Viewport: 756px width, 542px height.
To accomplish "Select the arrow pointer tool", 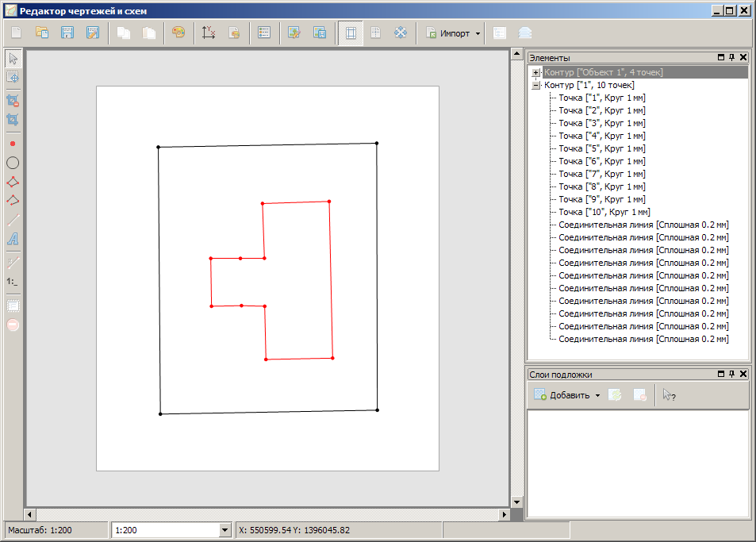I will point(13,58).
